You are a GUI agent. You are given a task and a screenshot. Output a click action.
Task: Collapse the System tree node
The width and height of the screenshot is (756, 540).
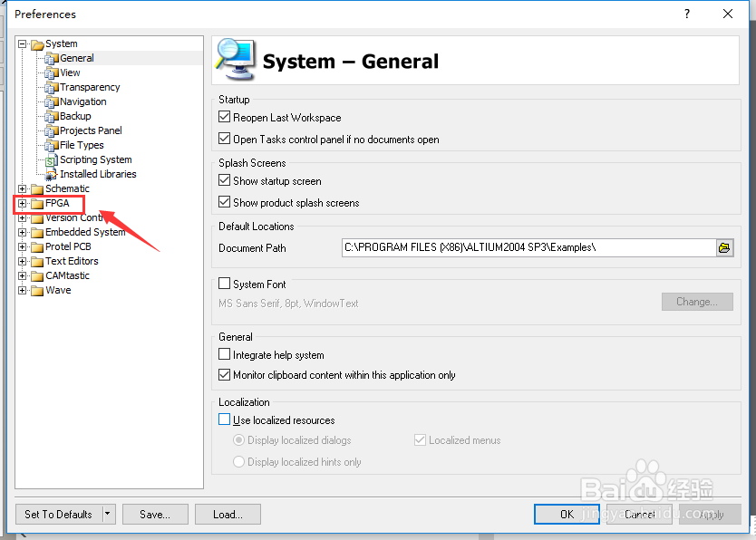click(22, 43)
